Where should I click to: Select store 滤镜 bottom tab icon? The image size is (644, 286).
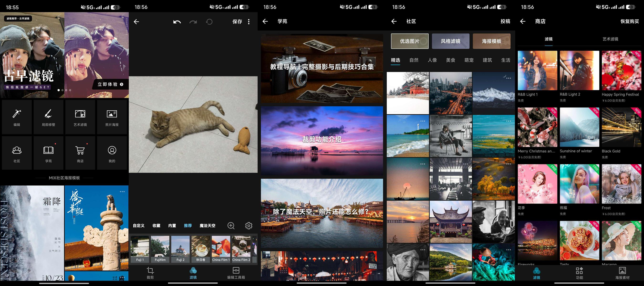536,273
